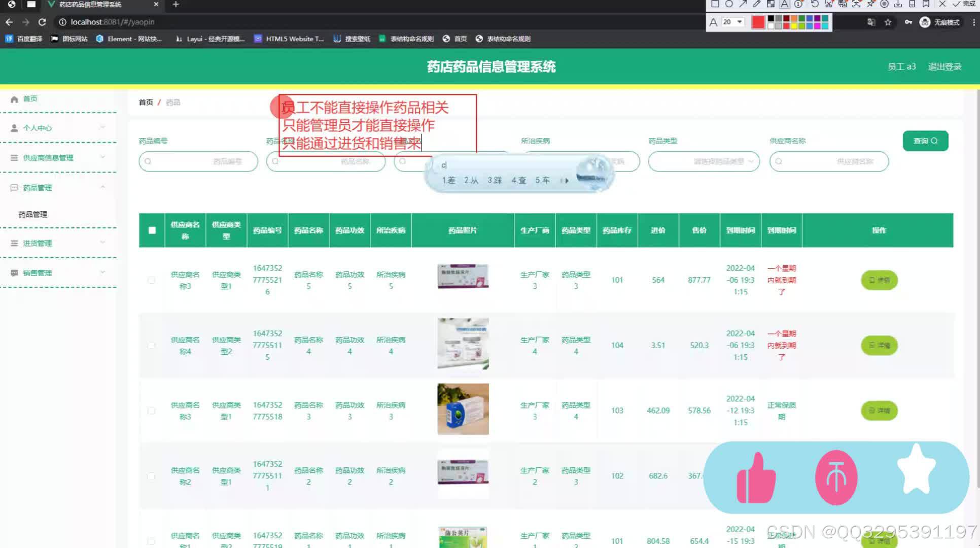Click the OCR text recognition icon

pos(856,4)
